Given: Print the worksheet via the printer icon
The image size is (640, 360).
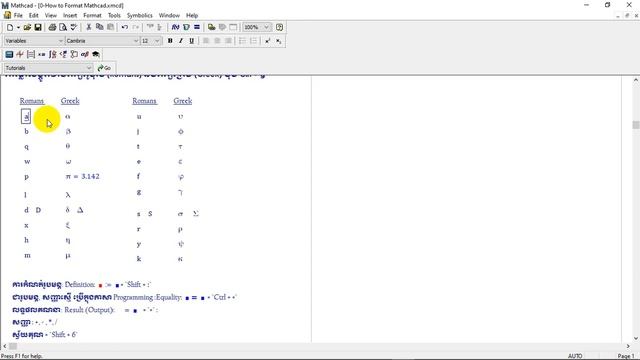Looking at the screenshot, I should coord(52,27).
